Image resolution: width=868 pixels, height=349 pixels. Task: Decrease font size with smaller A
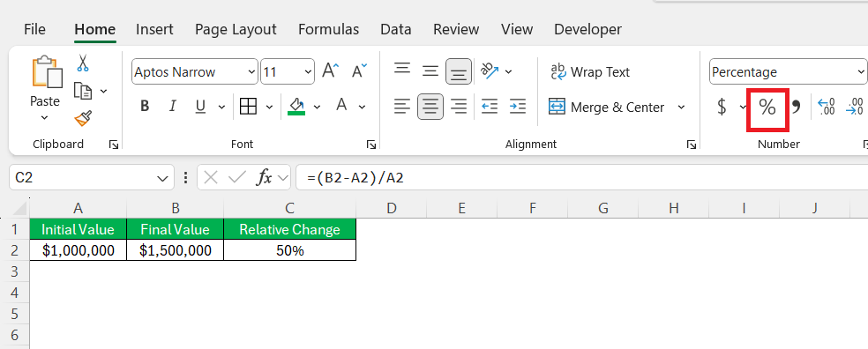point(359,71)
